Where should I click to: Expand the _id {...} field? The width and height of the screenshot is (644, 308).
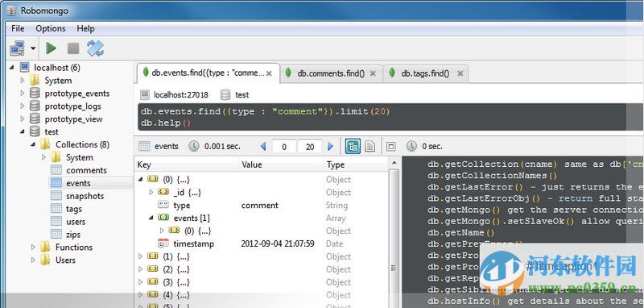tap(151, 192)
